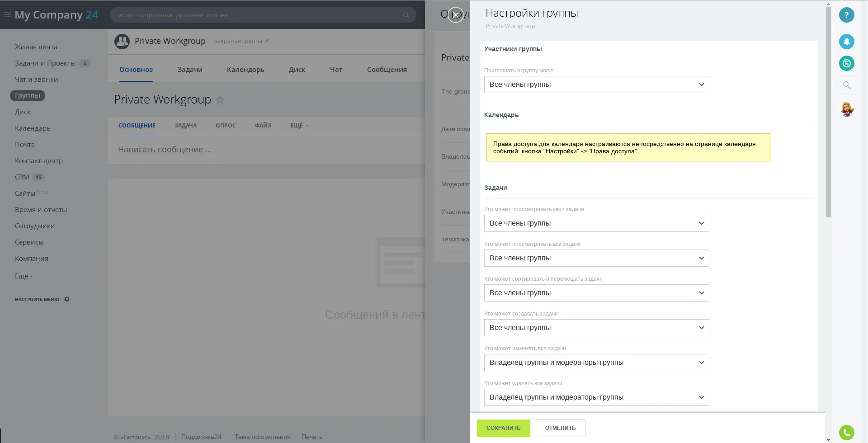This screenshot has height=443, width=868.
Task: Click the Сохранить button
Action: [x=503, y=428]
